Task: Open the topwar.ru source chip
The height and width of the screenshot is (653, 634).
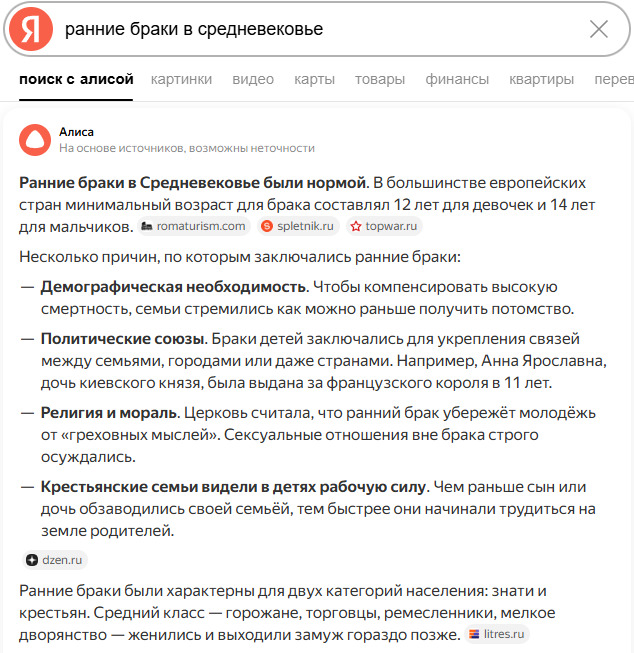Action: click(384, 226)
